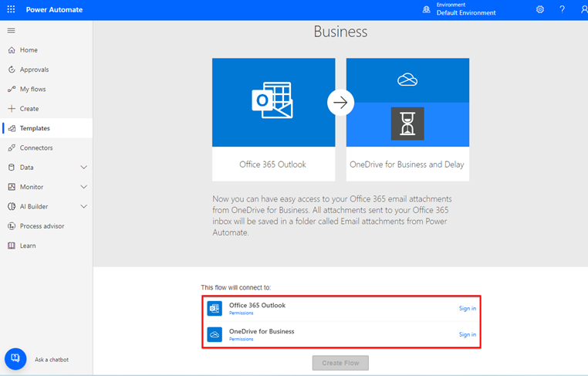Click the Approvals icon in sidebar

(12, 69)
